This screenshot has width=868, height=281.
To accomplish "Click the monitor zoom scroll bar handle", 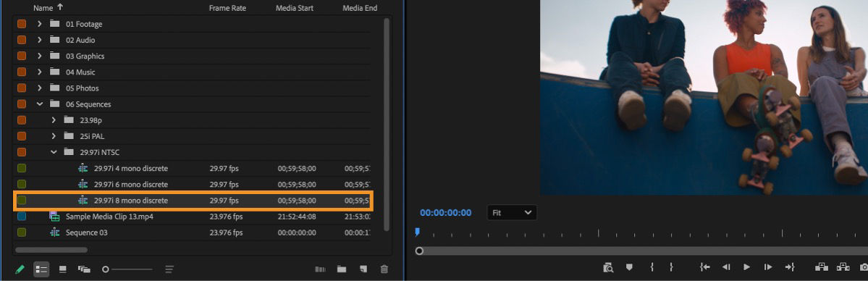I will coord(419,251).
